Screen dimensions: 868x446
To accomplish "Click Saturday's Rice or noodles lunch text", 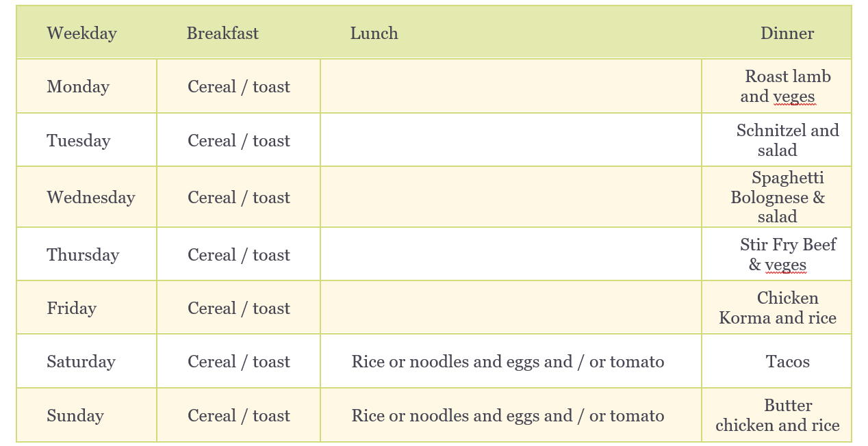I will [508, 362].
